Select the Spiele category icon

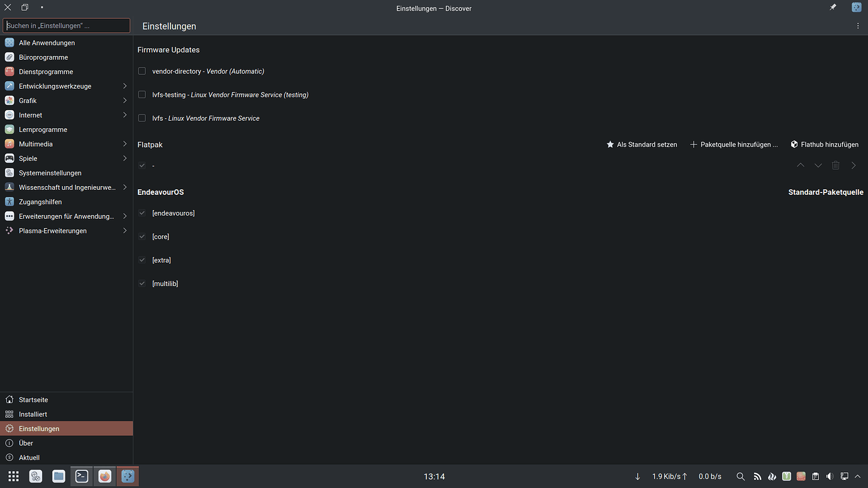9,158
